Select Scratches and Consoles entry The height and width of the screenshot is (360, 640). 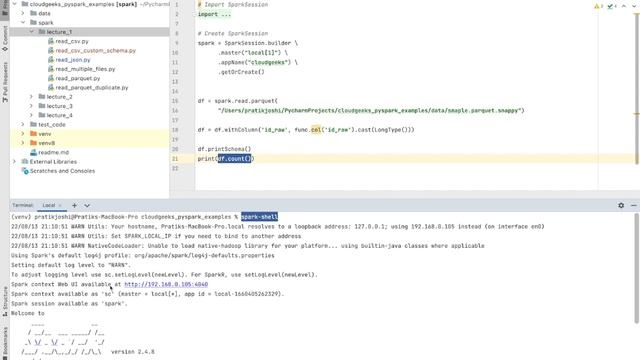click(62, 171)
